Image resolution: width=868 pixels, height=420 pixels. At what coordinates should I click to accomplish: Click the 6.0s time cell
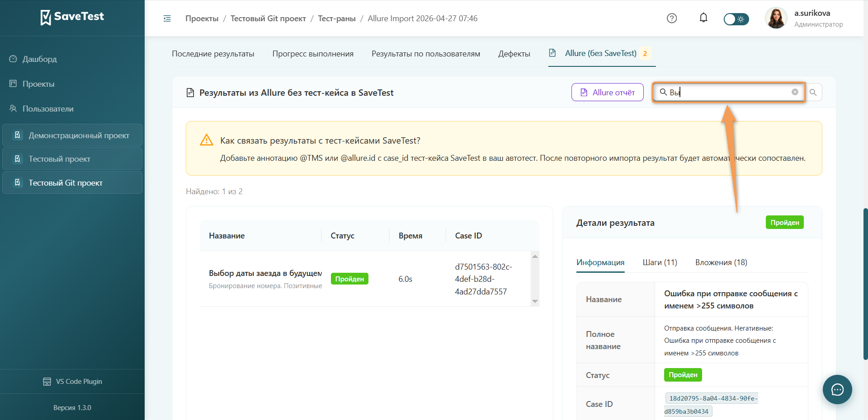pos(406,279)
